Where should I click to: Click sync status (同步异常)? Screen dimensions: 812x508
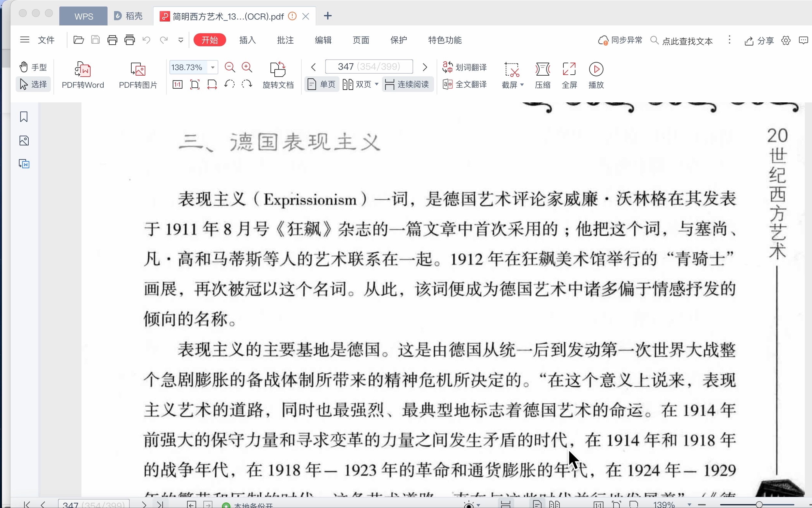tap(620, 40)
